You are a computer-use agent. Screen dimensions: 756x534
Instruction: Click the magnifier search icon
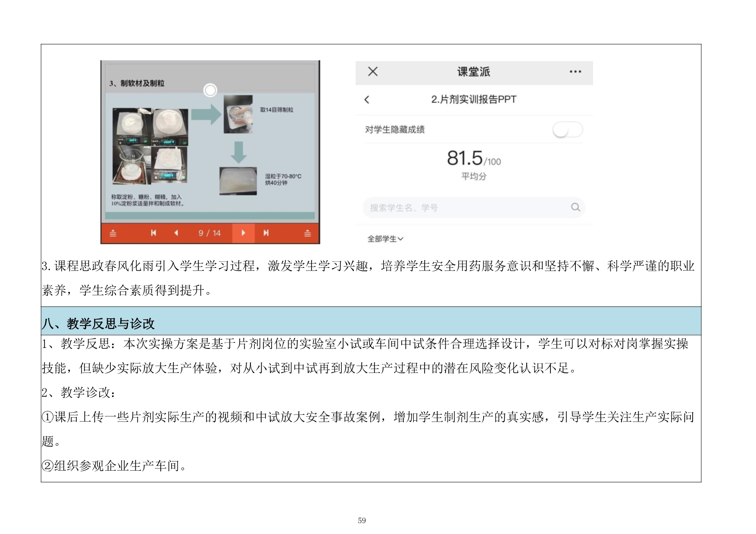575,207
